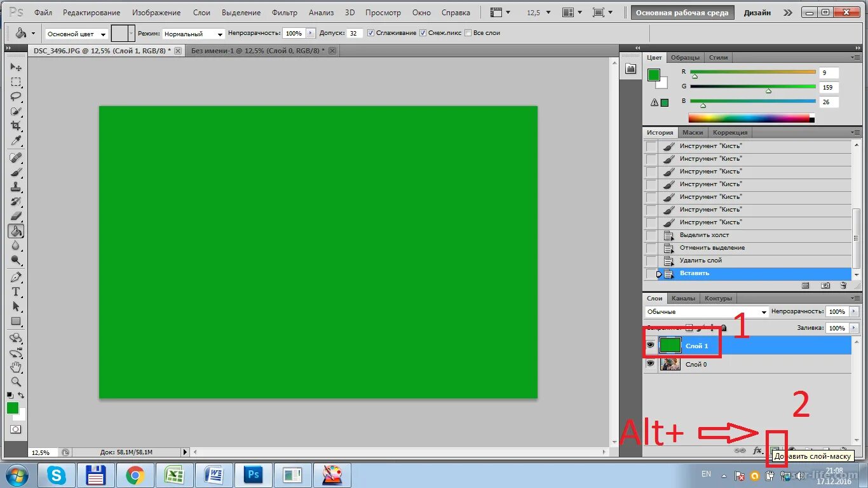Toggle the Смеж.пикс checkbox

point(423,33)
